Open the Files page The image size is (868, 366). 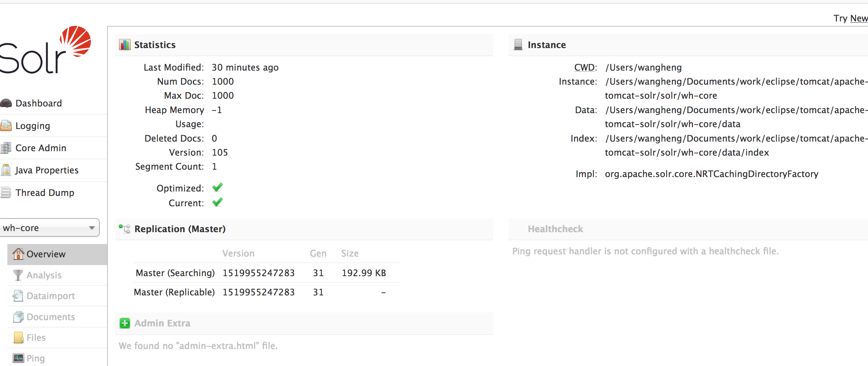pyautogui.click(x=36, y=338)
